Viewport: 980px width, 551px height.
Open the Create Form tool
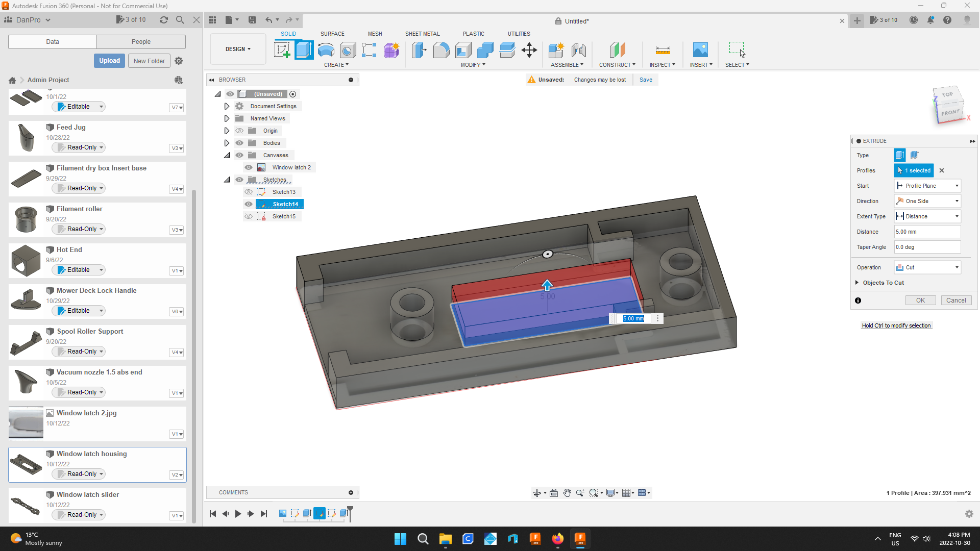391,49
